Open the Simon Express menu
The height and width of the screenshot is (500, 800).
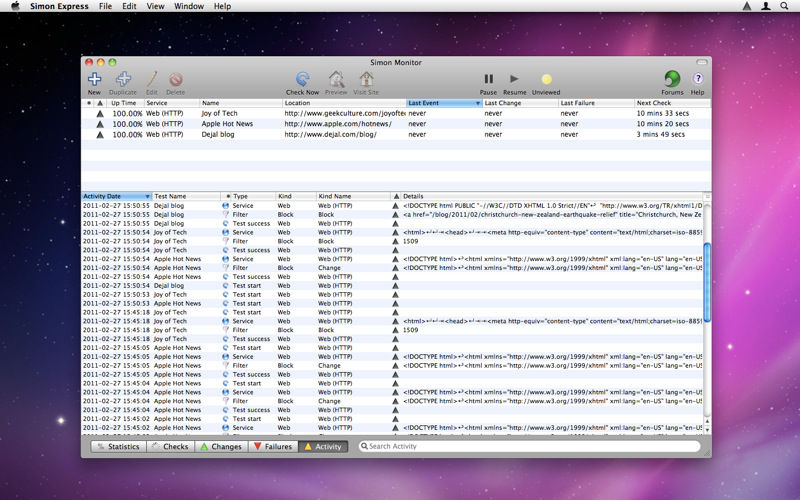tap(59, 6)
